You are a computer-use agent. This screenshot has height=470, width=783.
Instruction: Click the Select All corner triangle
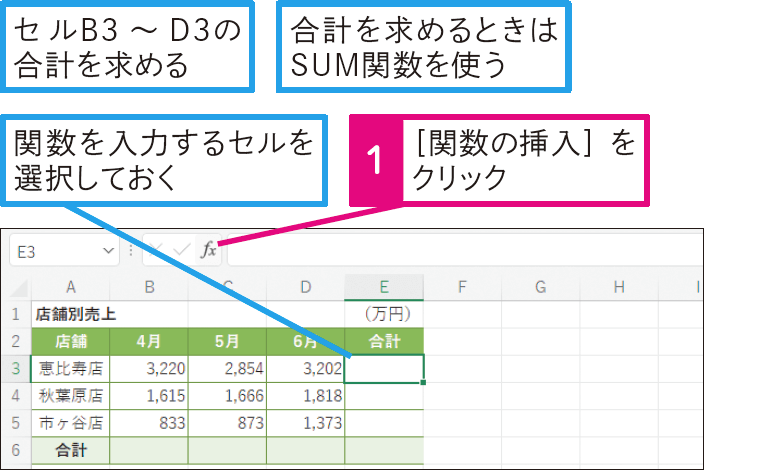coord(18,287)
